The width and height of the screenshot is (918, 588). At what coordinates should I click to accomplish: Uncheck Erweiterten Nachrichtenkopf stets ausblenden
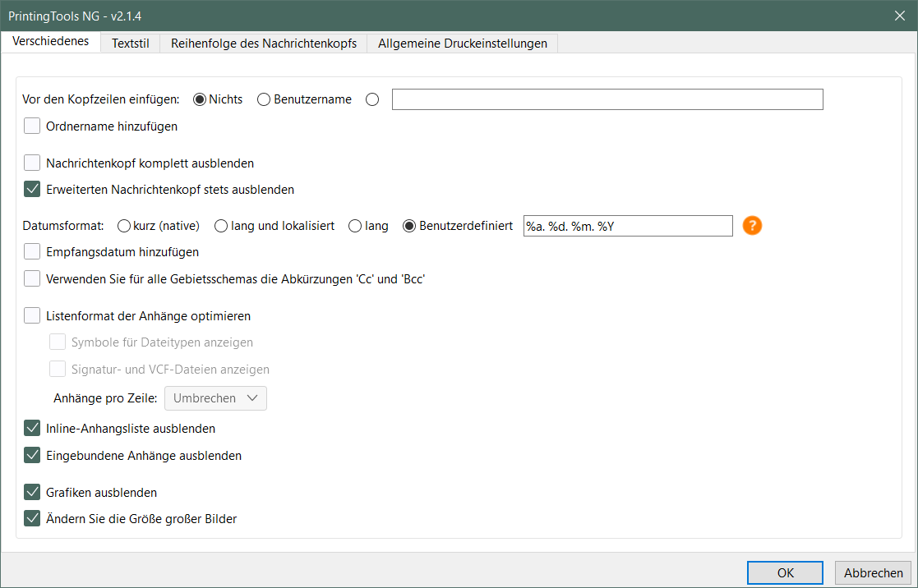coord(32,189)
